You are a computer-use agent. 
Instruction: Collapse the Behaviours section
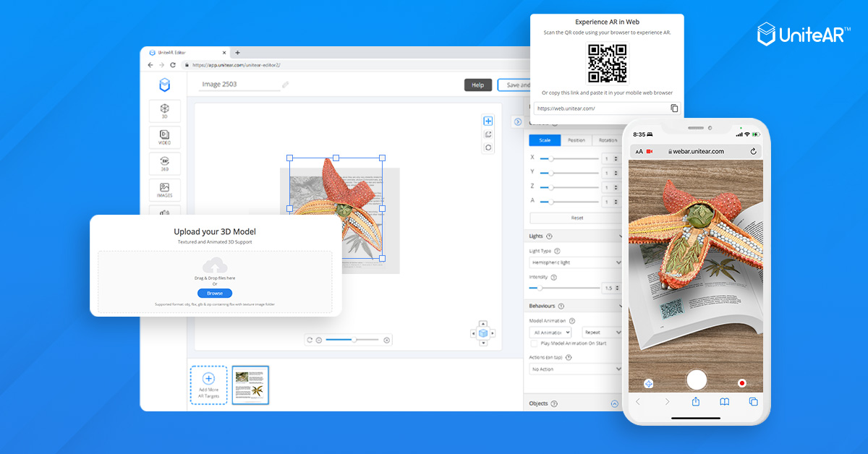(x=620, y=307)
